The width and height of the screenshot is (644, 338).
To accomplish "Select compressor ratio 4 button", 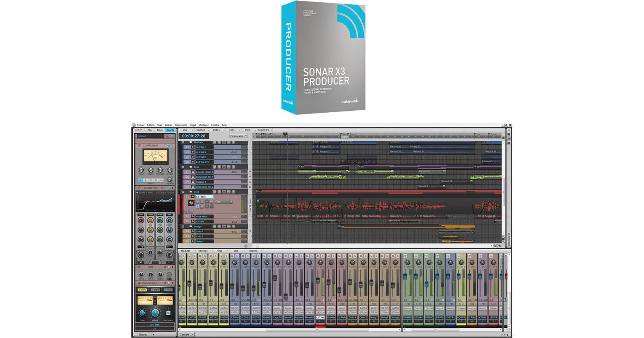I will click(141, 180).
